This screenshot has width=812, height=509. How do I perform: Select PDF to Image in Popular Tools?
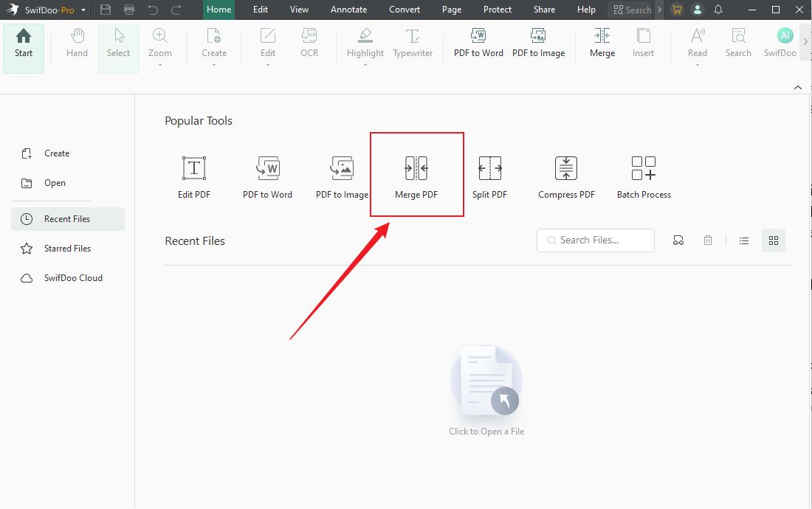(x=342, y=177)
